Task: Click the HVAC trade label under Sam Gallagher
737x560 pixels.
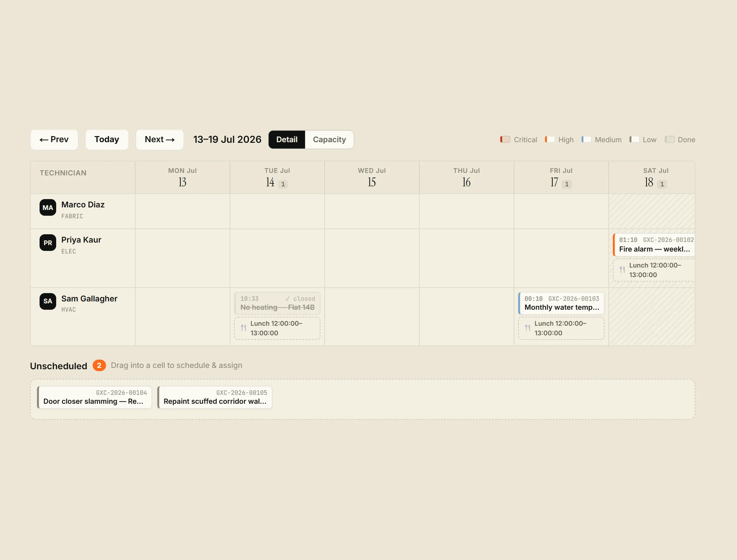Action: tap(68, 310)
